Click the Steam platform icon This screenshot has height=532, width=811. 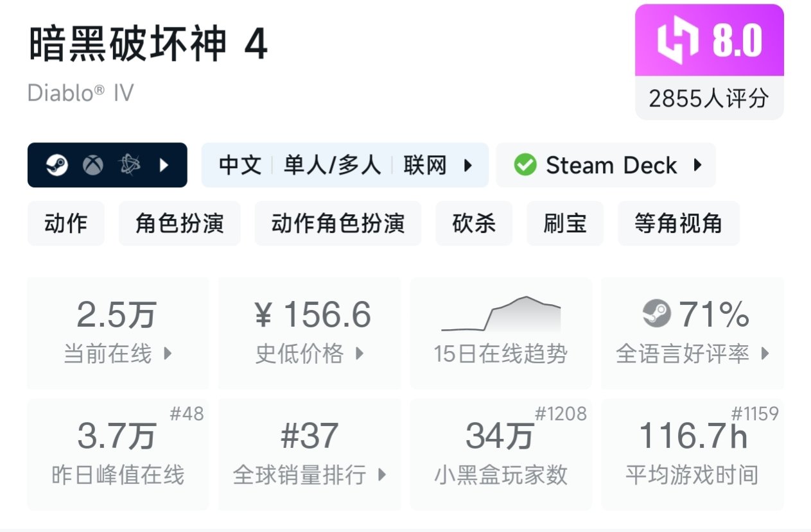(x=57, y=166)
